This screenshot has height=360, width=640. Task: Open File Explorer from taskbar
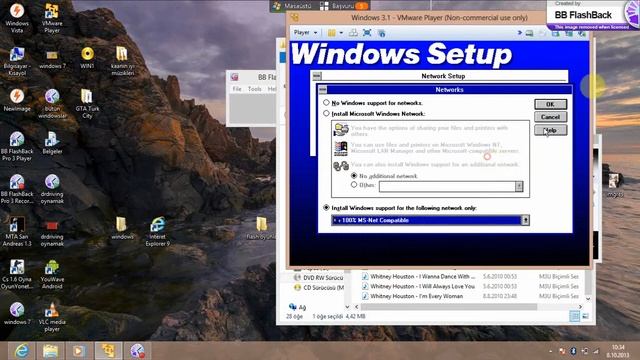(x=50, y=351)
